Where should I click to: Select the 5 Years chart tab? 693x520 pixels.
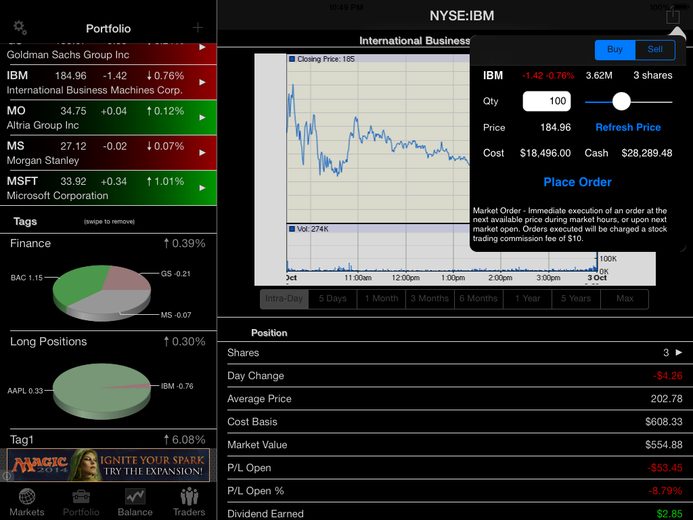576,299
